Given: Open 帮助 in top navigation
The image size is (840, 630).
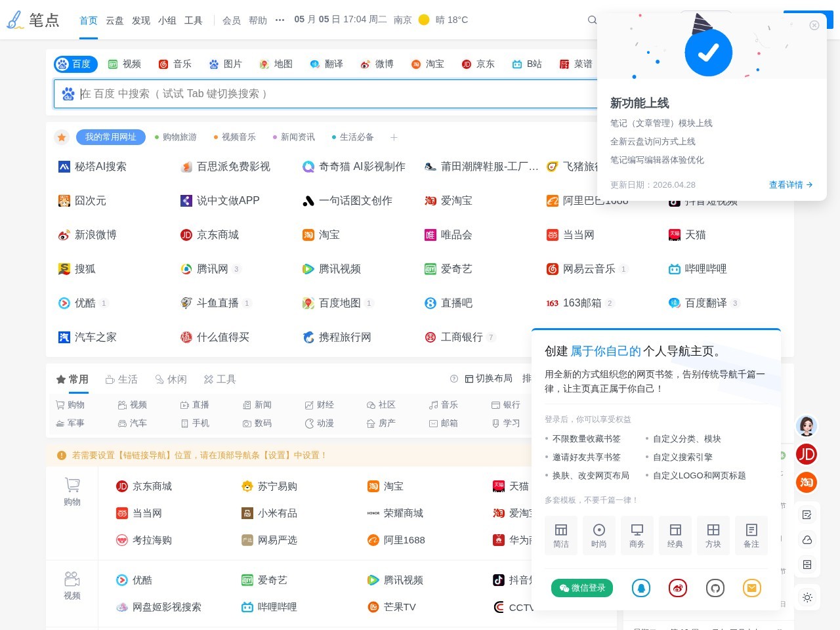Looking at the screenshot, I should (258, 20).
